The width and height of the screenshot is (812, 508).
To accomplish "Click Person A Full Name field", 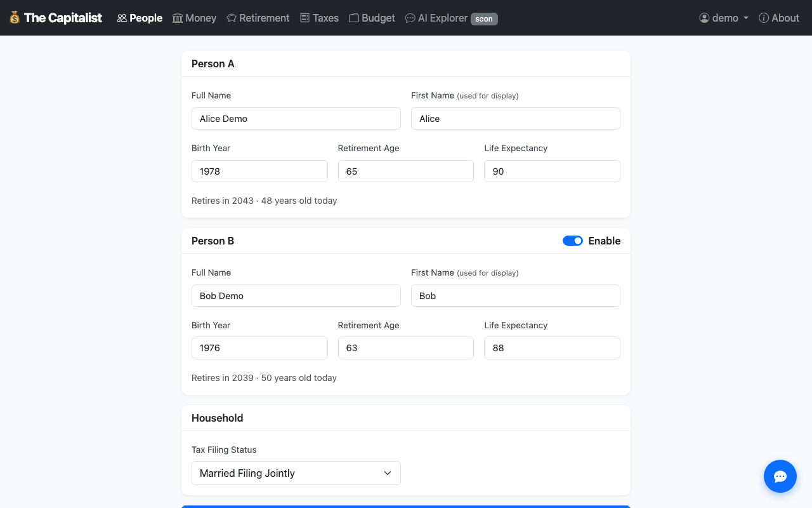I will coord(296,119).
